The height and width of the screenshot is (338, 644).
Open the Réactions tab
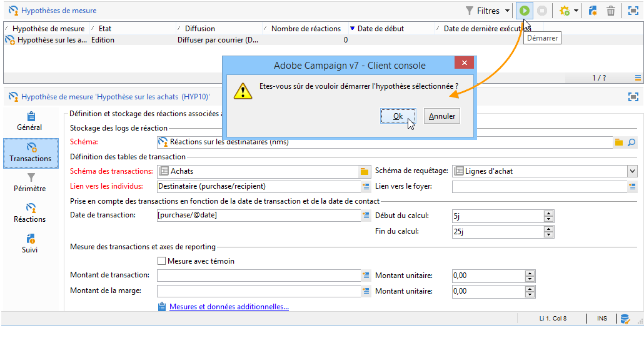(x=29, y=213)
